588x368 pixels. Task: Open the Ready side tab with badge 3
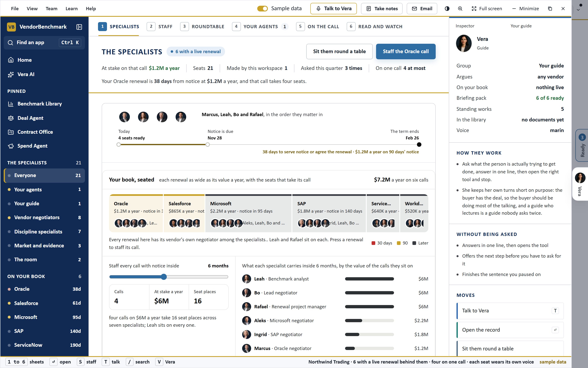pos(582,145)
